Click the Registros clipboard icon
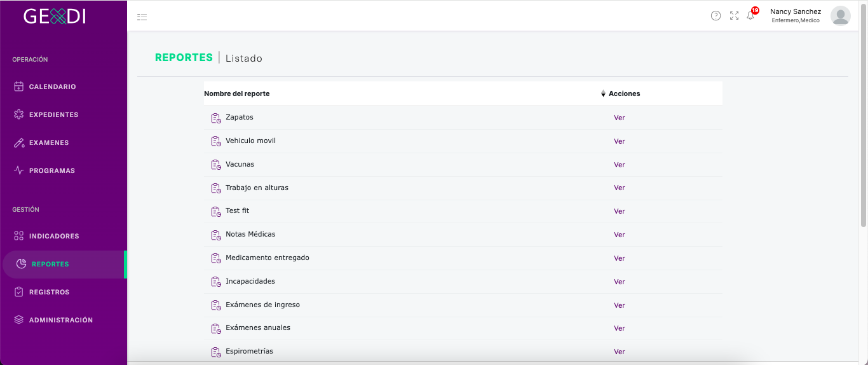This screenshot has width=868, height=365. tap(19, 292)
